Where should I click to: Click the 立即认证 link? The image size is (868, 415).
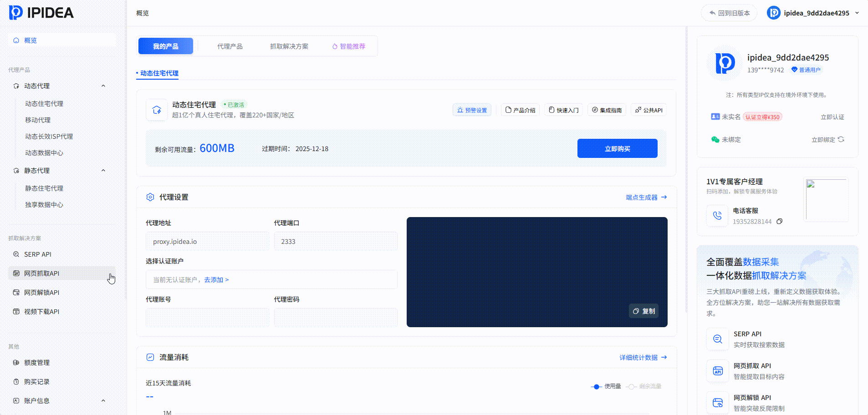tap(832, 117)
